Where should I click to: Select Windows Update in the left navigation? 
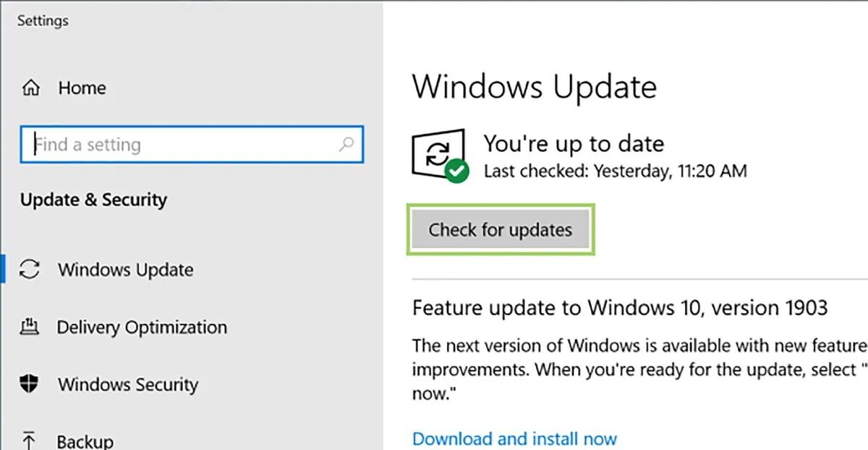pyautogui.click(x=124, y=269)
